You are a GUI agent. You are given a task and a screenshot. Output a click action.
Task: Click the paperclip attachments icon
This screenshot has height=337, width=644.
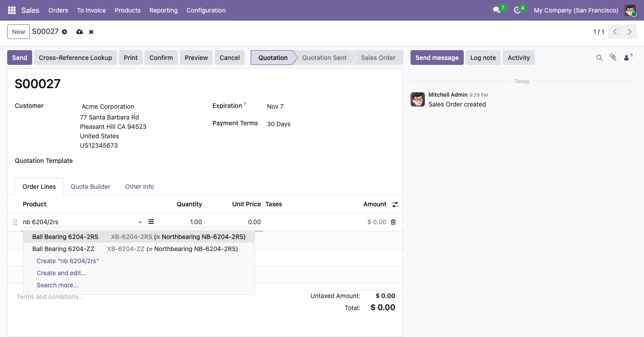pos(613,57)
